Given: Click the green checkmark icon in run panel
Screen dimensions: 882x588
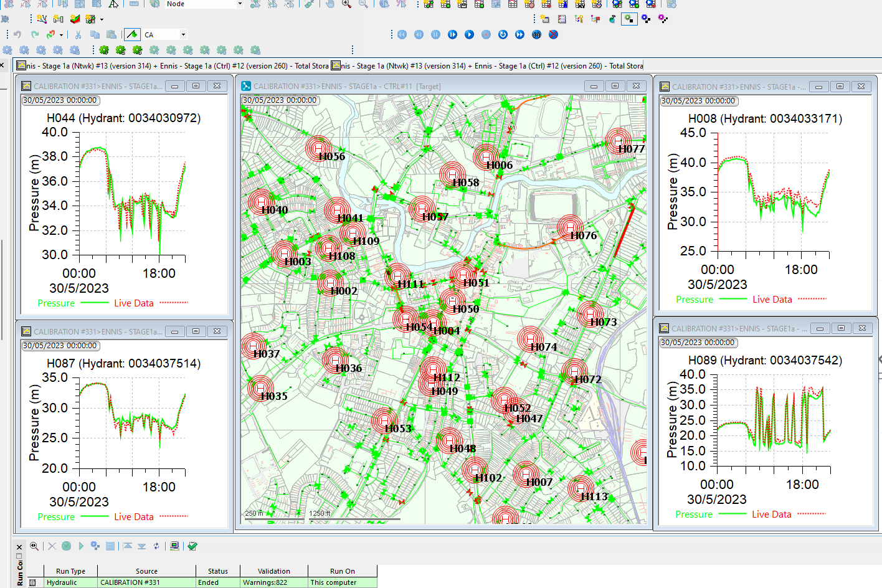Looking at the screenshot, I should (x=192, y=546).
